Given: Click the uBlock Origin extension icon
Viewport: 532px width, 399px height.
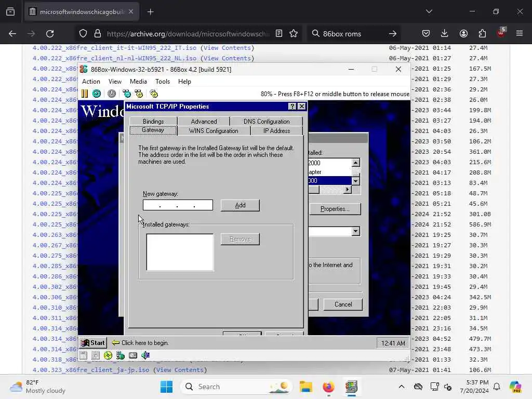Looking at the screenshot, I should 501,33.
